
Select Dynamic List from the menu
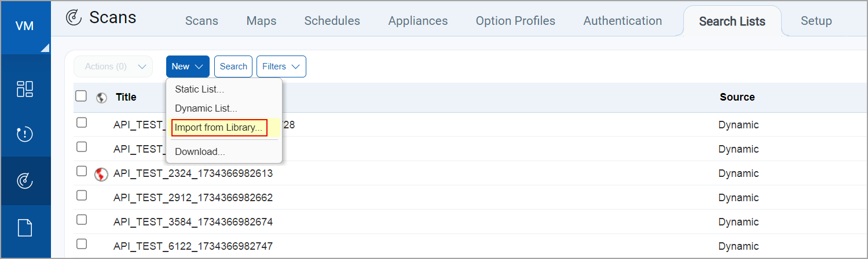[206, 108]
